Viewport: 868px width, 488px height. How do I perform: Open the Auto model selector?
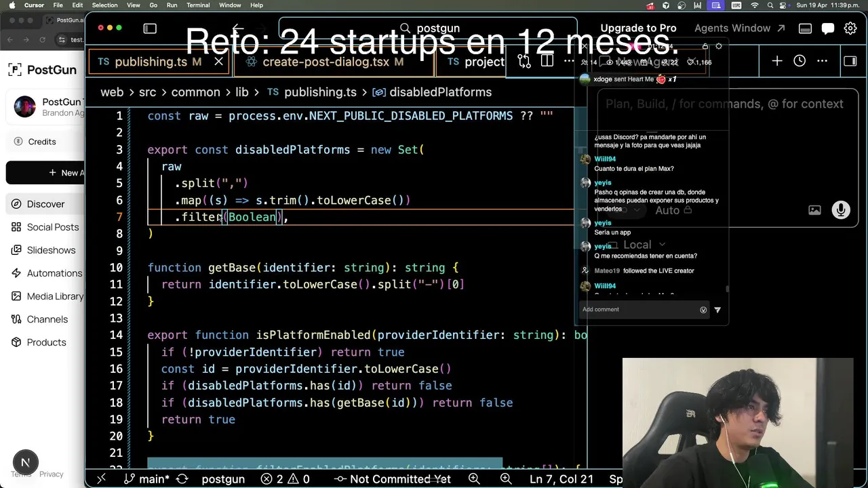[673, 210]
